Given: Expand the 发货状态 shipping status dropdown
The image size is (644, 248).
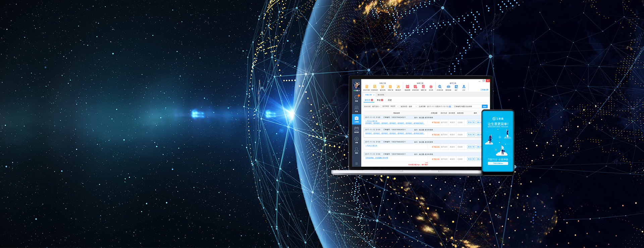Looking at the screenshot, I should 409,107.
